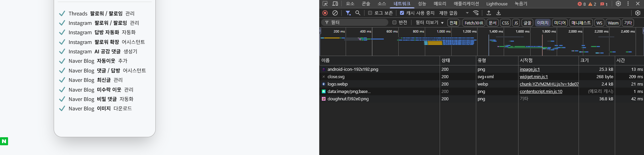Click the android-icon-192x192.png file icon
The image size is (644, 155).
pyautogui.click(x=324, y=69)
